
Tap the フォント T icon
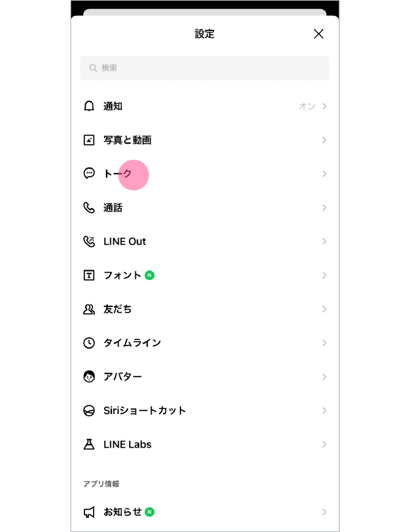(x=89, y=275)
